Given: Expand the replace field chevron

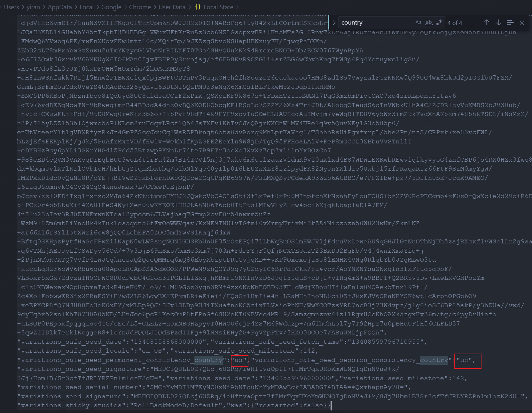Looking at the screenshot, I should [x=334, y=23].
